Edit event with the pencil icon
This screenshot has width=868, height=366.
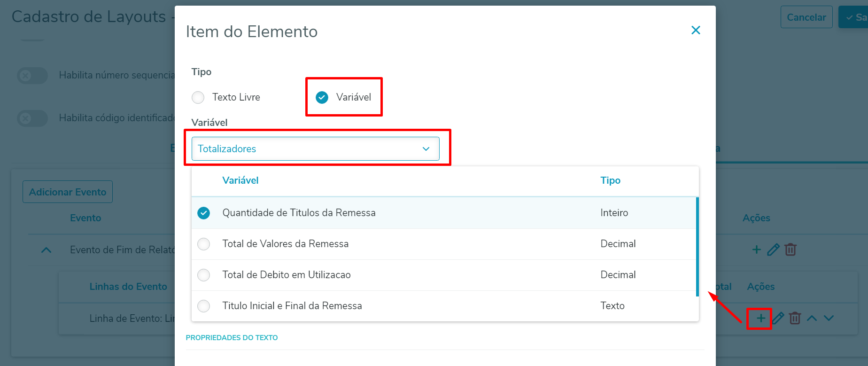[773, 249]
